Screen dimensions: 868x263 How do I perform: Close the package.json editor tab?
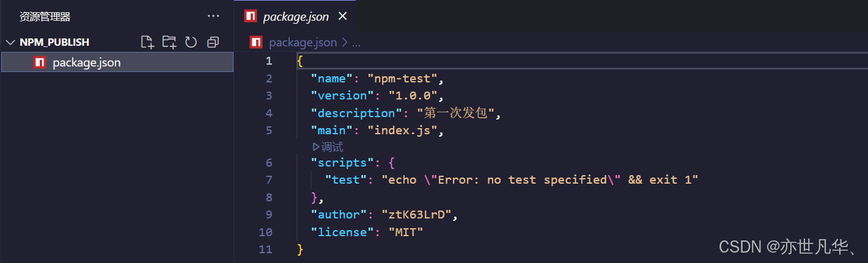tap(342, 16)
